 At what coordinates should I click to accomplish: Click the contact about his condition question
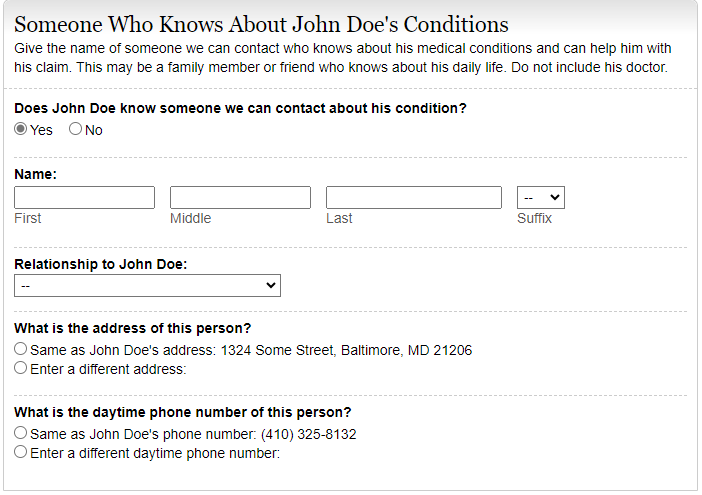(240, 107)
